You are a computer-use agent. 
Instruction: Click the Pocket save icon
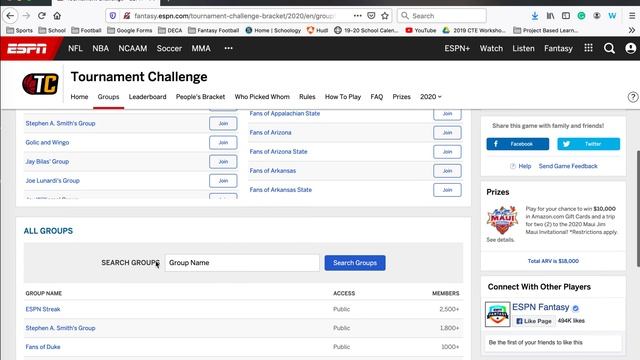click(371, 16)
